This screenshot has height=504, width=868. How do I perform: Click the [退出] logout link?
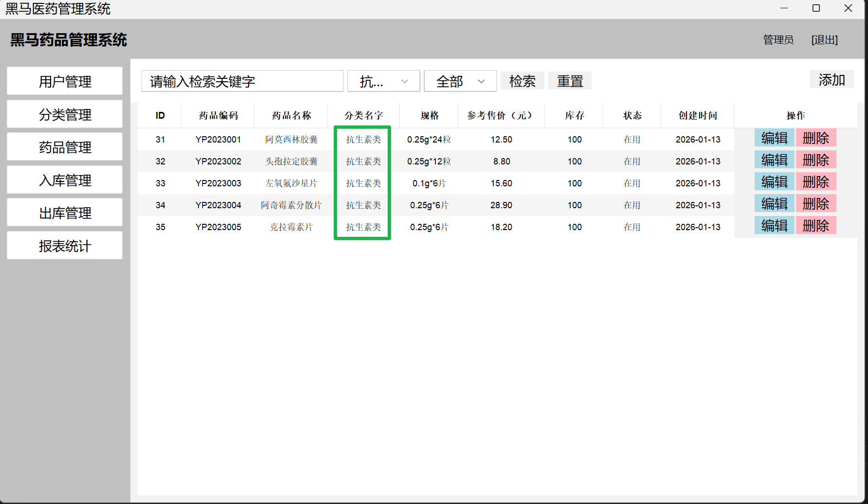pyautogui.click(x=824, y=40)
